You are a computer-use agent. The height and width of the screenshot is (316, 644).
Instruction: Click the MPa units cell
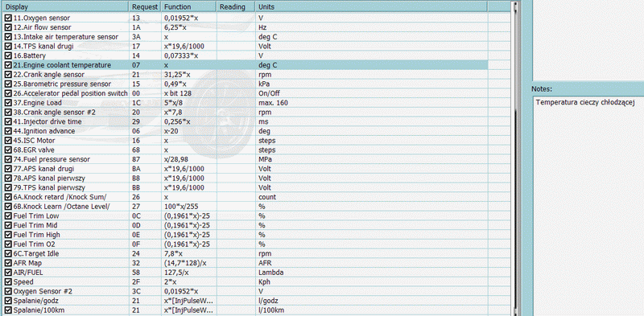[371, 160]
